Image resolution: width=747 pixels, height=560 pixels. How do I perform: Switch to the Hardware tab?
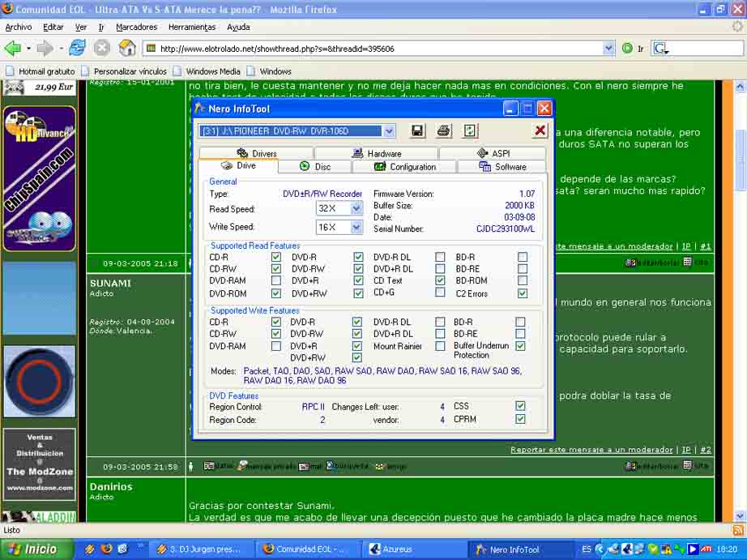(377, 153)
